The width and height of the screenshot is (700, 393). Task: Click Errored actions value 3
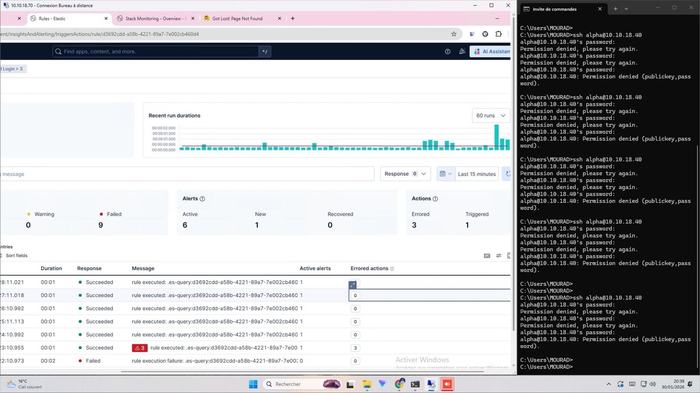[414, 225]
